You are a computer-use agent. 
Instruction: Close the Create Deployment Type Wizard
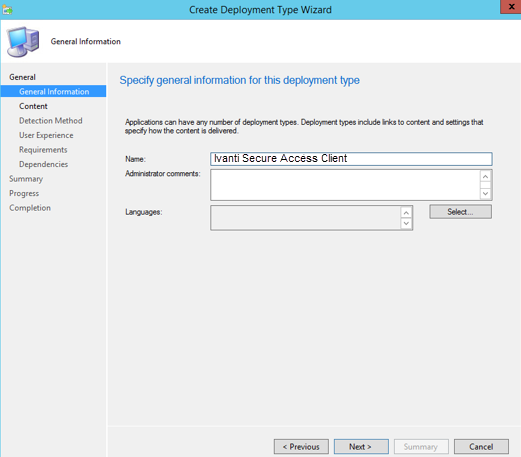tap(511, 7)
